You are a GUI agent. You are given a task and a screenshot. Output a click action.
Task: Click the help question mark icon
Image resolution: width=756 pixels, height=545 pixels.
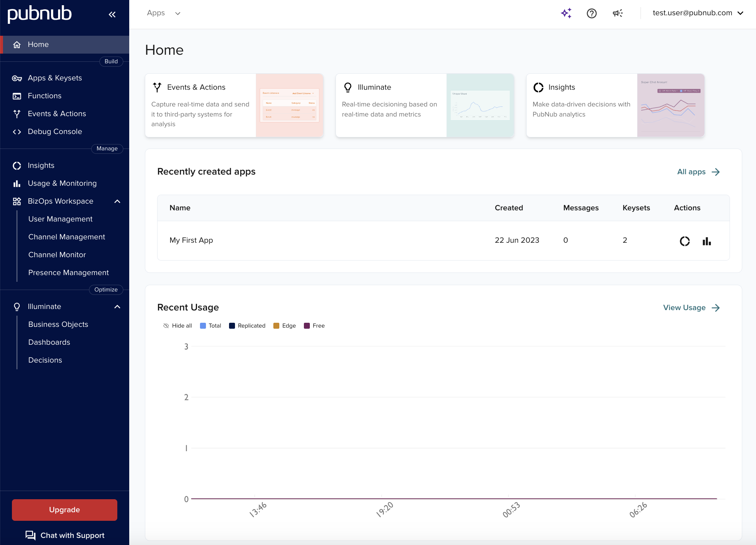point(591,13)
